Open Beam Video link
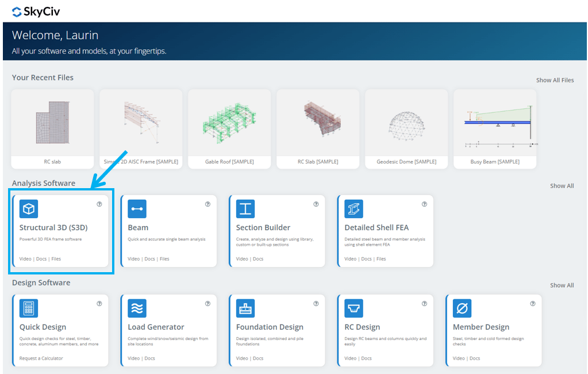Image resolution: width=588 pixels, height=374 pixels. 133,259
